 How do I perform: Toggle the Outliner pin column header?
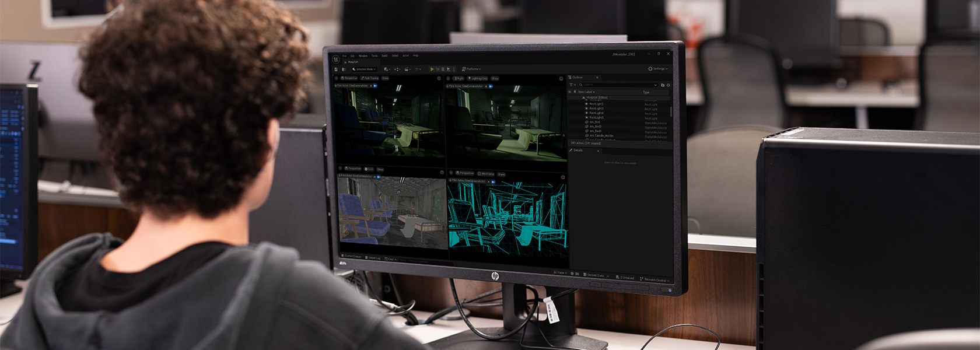click(575, 92)
